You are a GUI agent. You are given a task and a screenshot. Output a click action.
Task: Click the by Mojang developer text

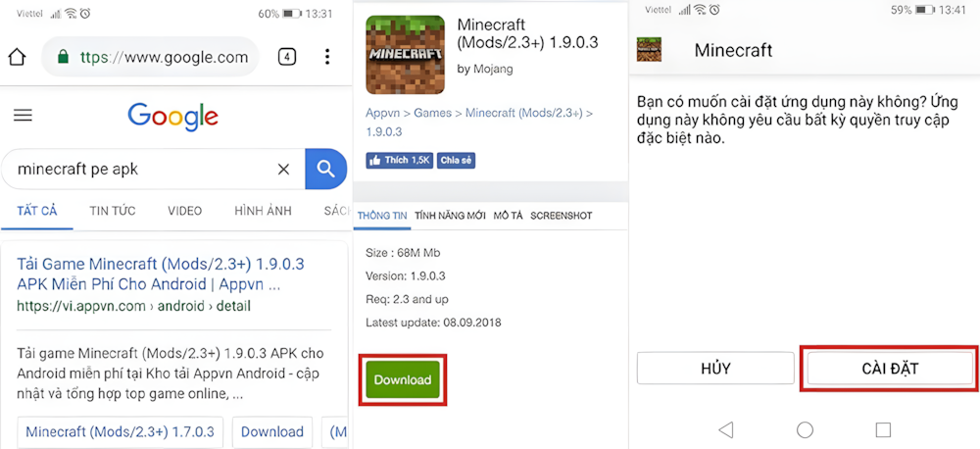tap(485, 70)
